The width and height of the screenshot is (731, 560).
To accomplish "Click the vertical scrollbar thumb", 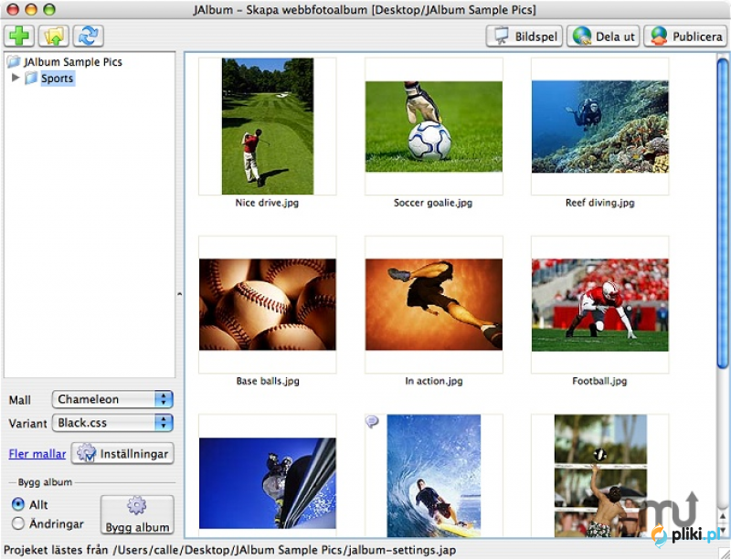I will coord(723,212).
